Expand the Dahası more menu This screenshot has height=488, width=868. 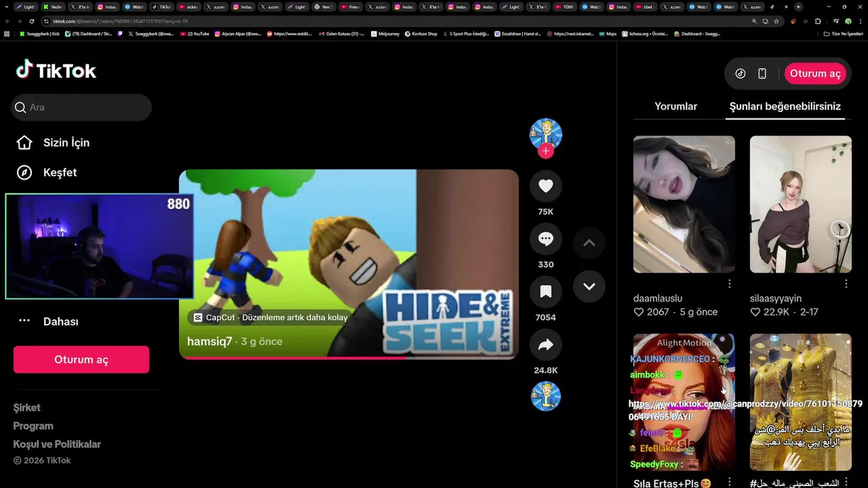[x=48, y=321]
